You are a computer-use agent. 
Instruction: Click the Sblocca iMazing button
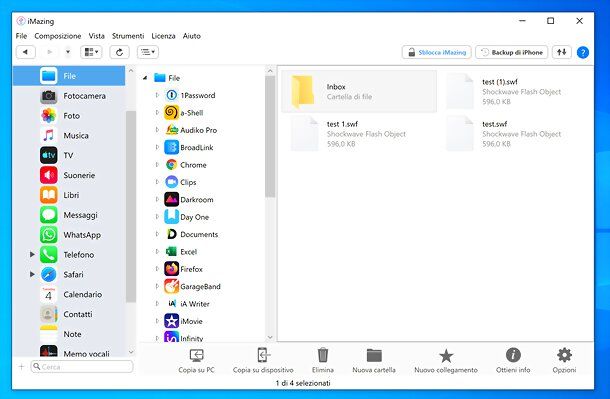(x=436, y=52)
